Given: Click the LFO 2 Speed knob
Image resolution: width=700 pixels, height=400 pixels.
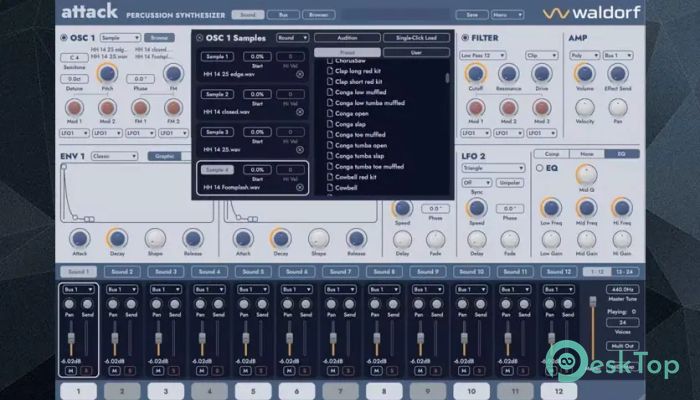Looking at the screenshot, I should tap(477, 208).
